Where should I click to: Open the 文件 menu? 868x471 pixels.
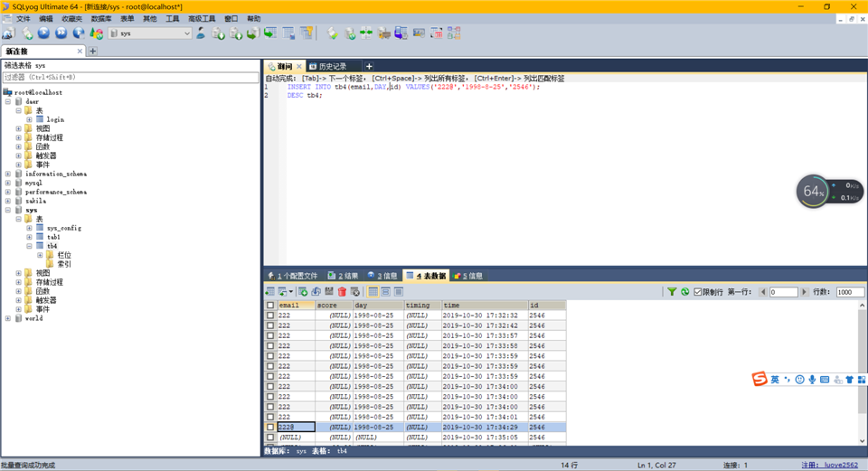point(24,19)
